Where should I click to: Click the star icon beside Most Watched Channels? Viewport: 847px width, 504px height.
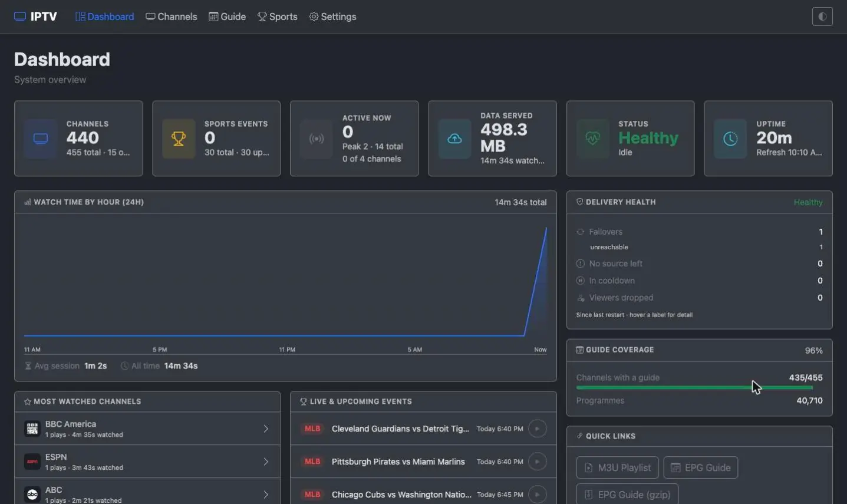[28, 401]
